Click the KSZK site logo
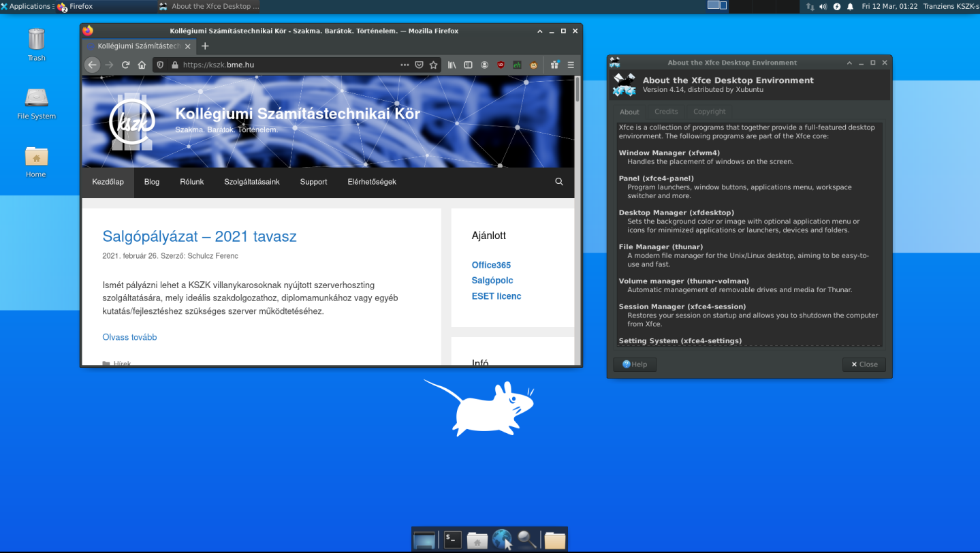 pyautogui.click(x=132, y=121)
